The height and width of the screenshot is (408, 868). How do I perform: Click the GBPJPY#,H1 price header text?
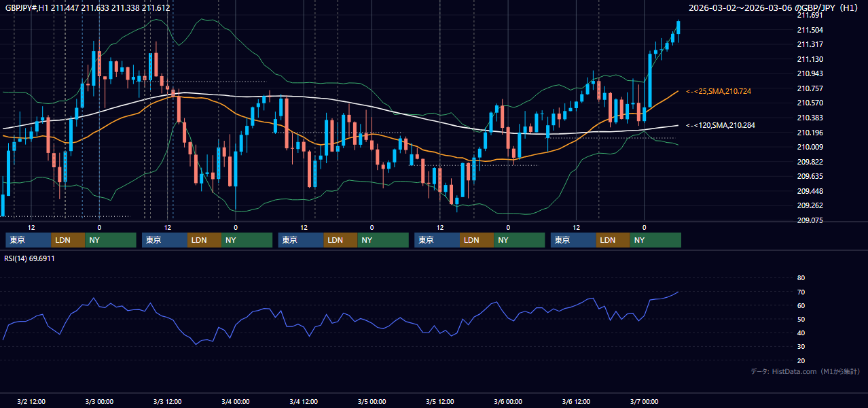[x=87, y=7]
